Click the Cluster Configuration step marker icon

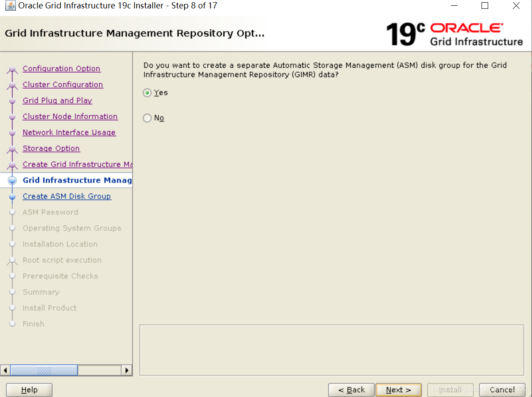coord(12,85)
